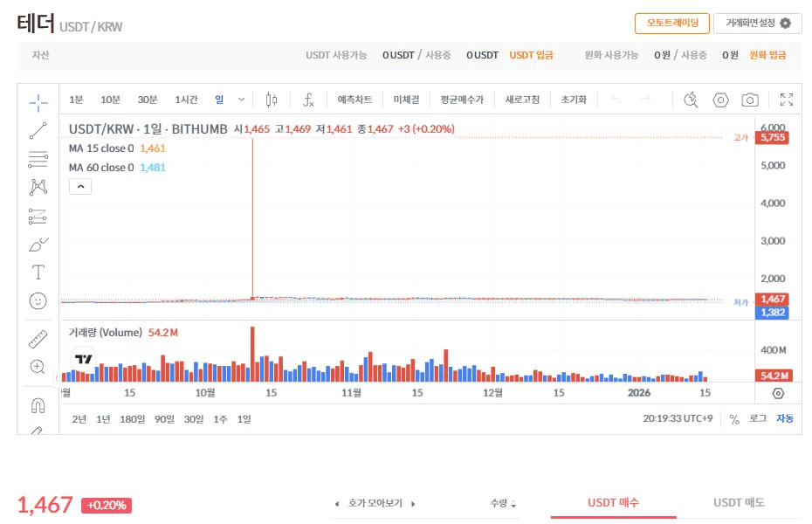Select the brush drawing tool
This screenshot has width=812, height=524.
tap(37, 245)
